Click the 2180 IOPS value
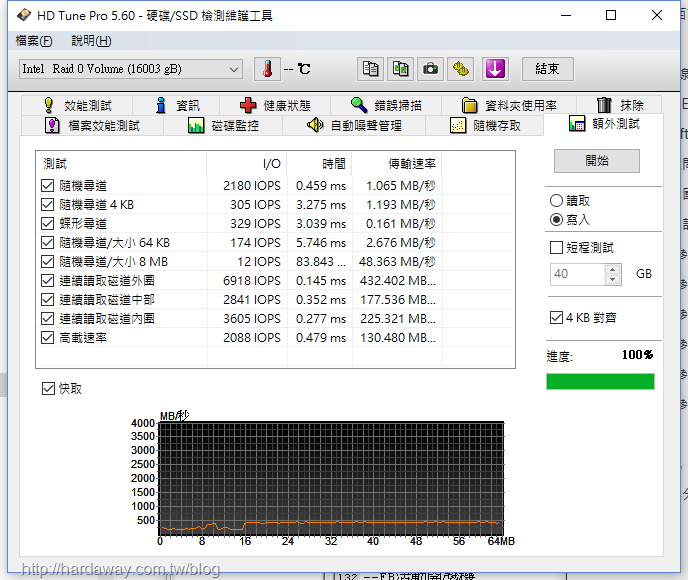The height and width of the screenshot is (580, 688). click(252, 186)
